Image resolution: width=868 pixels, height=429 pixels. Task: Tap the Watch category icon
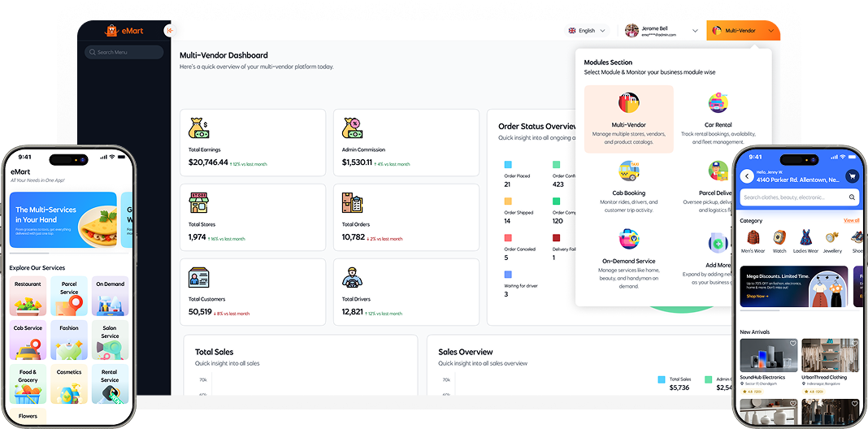coord(779,238)
